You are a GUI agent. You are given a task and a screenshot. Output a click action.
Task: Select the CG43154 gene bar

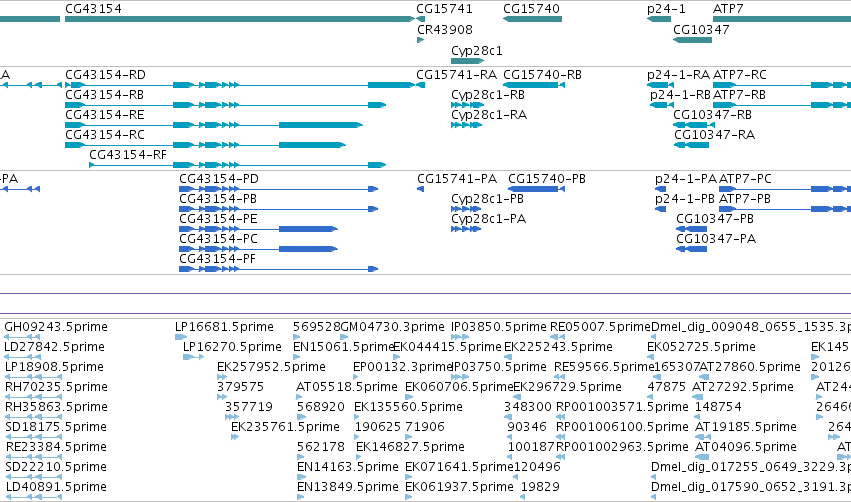[240, 19]
